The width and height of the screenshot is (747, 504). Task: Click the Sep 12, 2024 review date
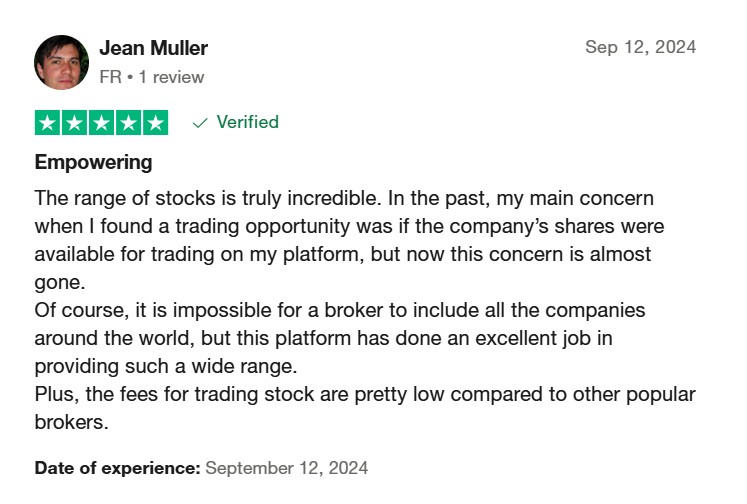click(x=640, y=47)
